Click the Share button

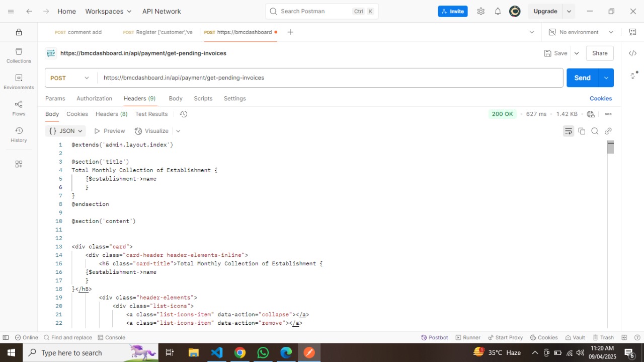click(x=600, y=53)
